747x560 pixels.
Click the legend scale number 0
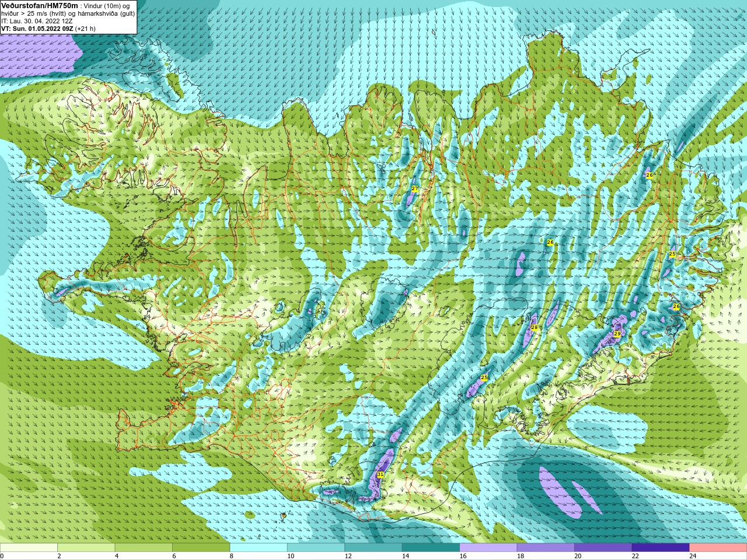[2, 556]
